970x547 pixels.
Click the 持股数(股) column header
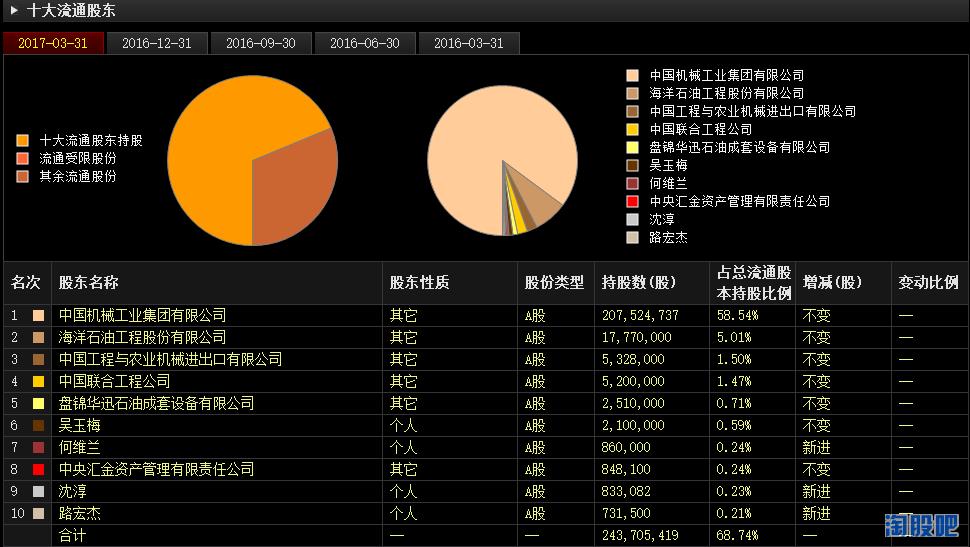tap(639, 283)
